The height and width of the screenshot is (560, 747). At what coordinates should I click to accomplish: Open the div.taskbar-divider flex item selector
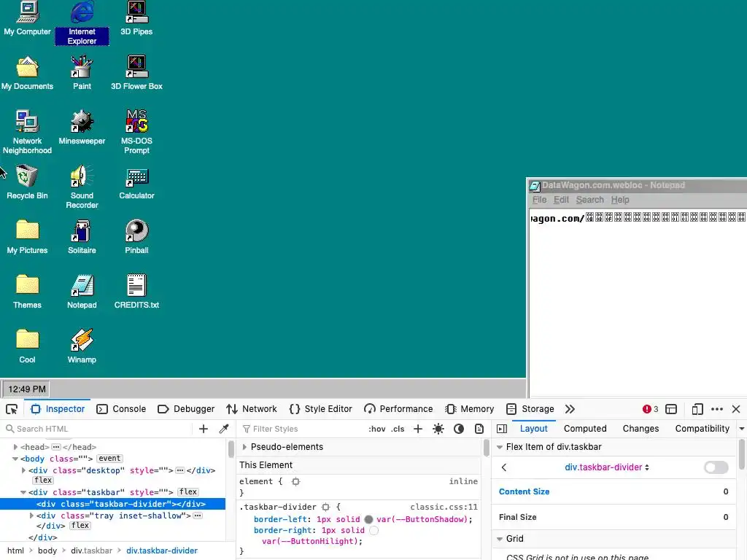(607, 467)
